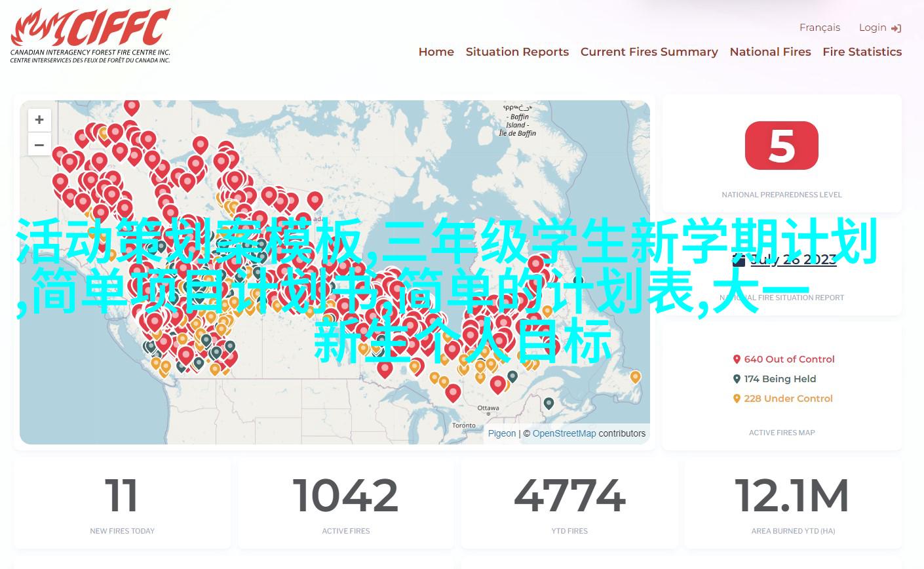Screen dimensions: 924x569
Task: Zoom out on the fire map
Action: (39, 145)
